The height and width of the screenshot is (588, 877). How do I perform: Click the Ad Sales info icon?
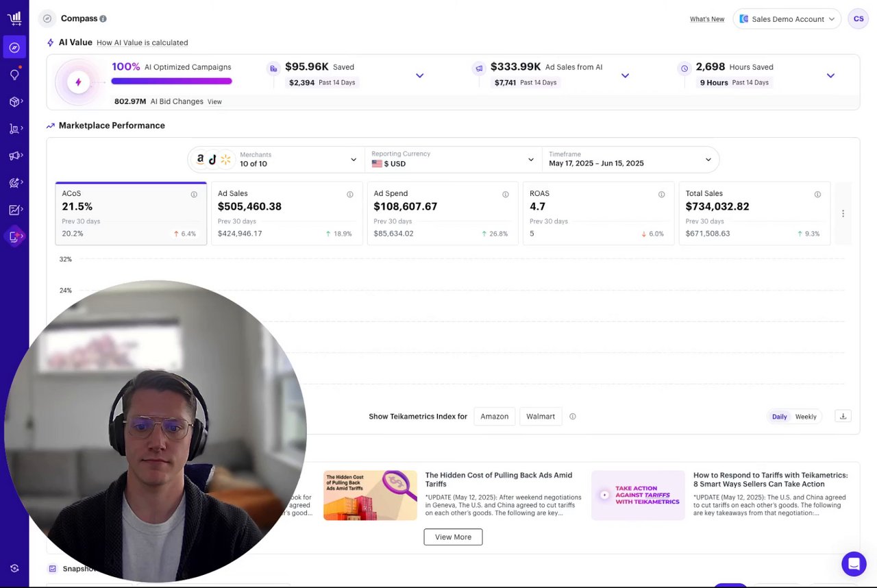(350, 195)
